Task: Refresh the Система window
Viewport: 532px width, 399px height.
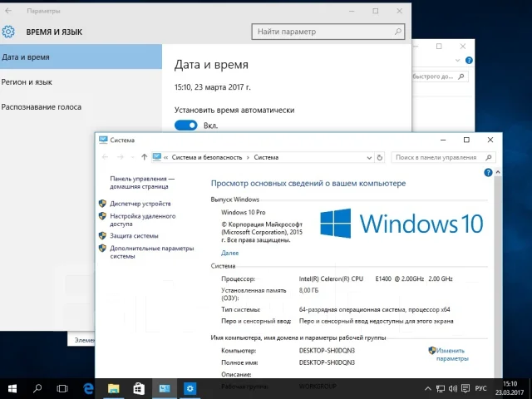Action: coord(380,157)
